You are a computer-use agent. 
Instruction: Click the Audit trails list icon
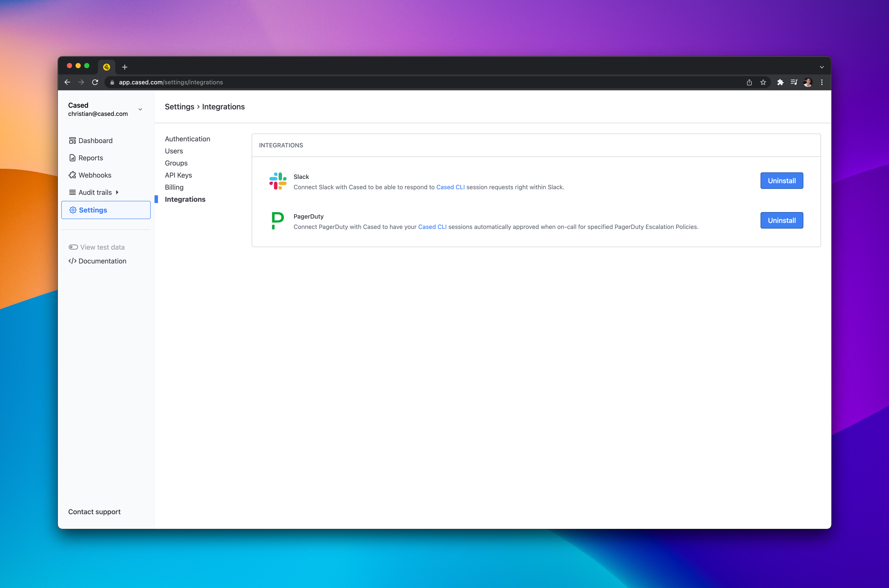pos(72,192)
